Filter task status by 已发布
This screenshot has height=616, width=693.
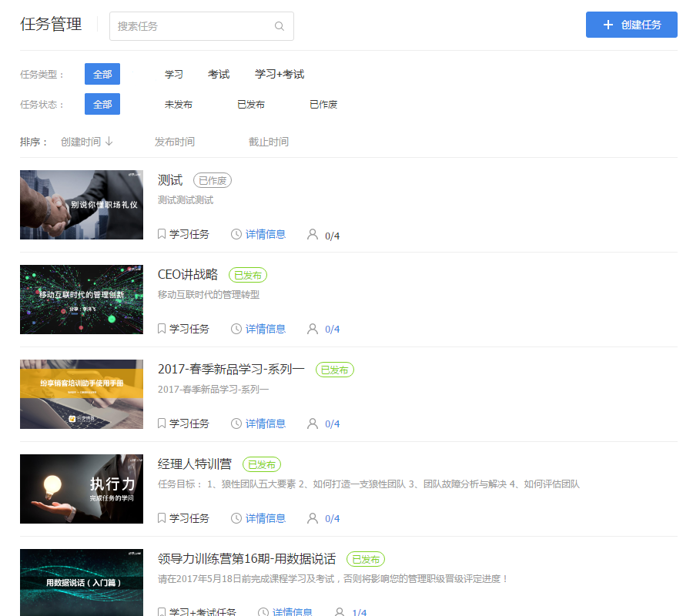[251, 104]
